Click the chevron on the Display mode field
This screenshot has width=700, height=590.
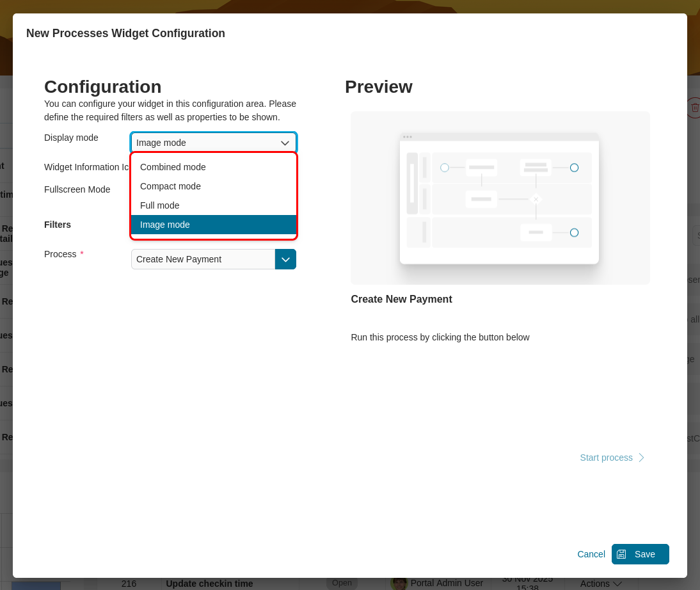[285, 143]
